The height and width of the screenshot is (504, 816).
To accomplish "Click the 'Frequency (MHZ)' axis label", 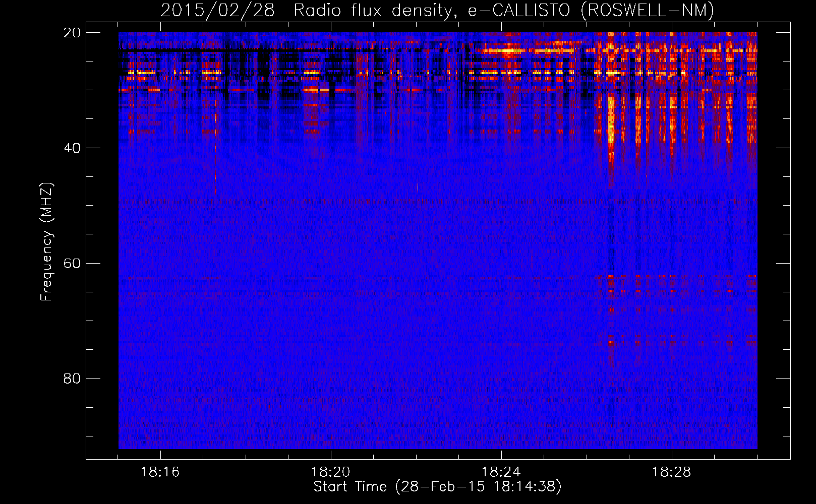I will pos(46,242).
